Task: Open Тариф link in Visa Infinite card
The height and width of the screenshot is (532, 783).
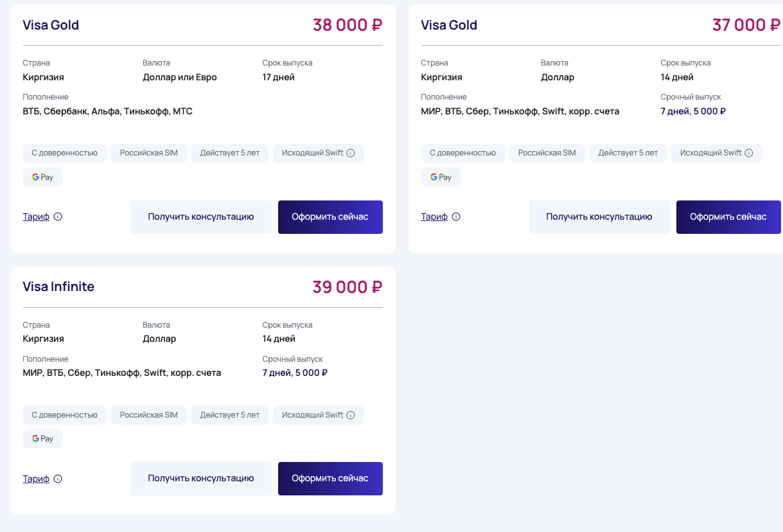Action: click(x=36, y=479)
